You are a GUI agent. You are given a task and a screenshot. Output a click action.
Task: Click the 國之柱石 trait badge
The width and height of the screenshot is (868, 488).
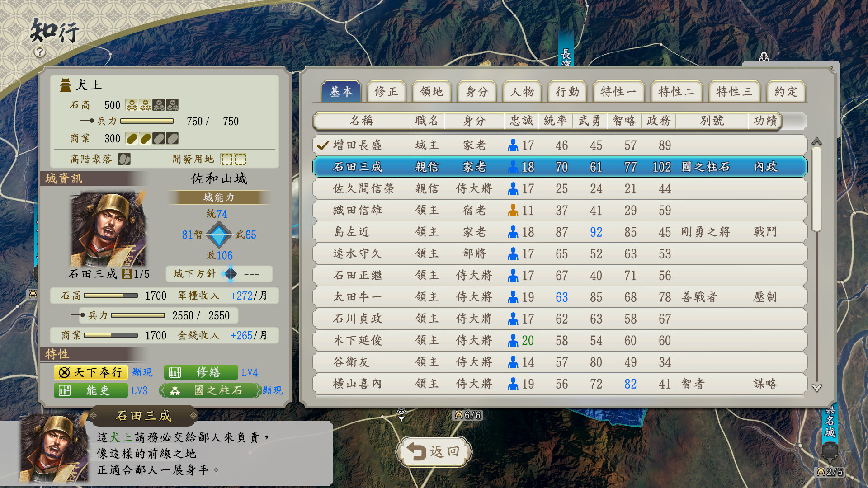[211, 390]
